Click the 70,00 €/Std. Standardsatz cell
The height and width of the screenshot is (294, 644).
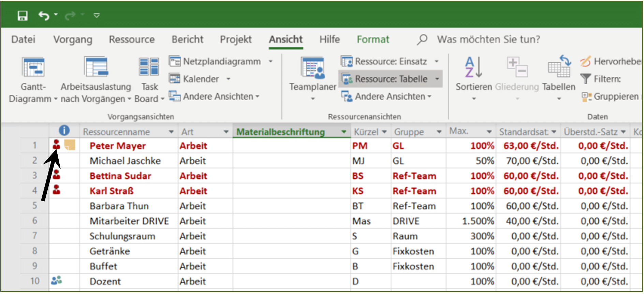(528, 161)
